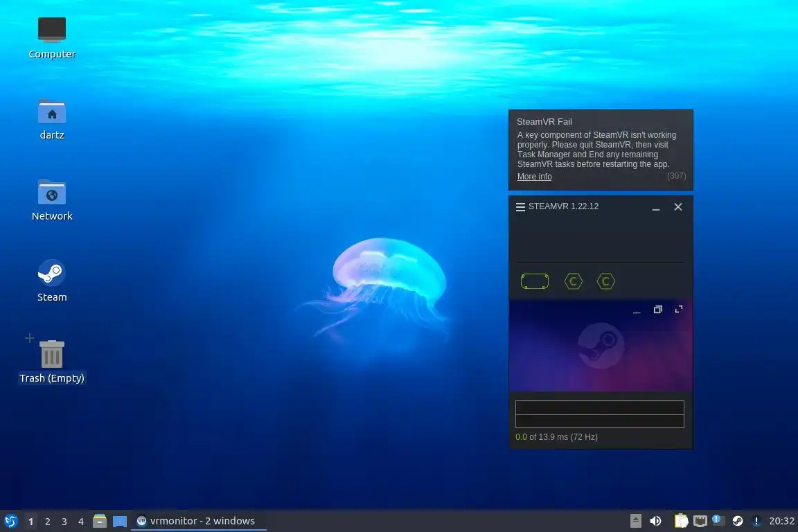Open the removable media eject tray icon

click(636, 521)
